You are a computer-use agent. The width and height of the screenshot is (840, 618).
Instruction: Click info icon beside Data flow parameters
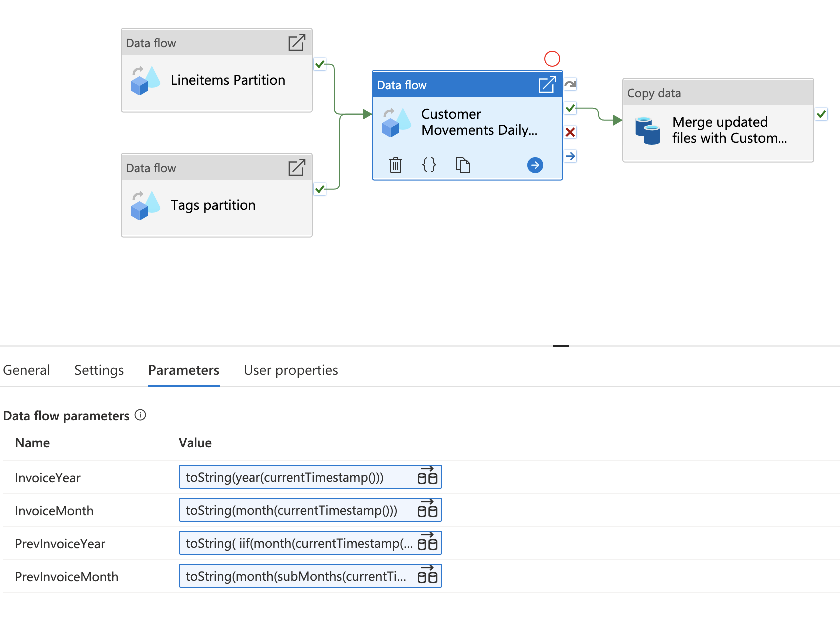coord(141,415)
